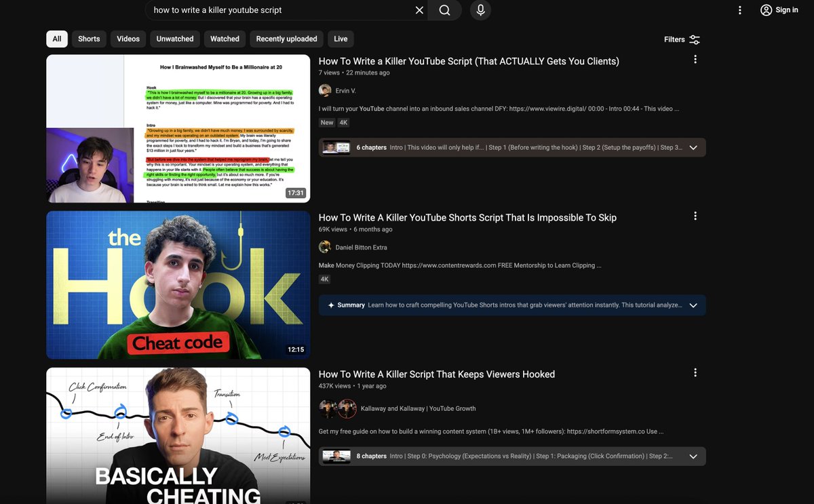This screenshot has height=504, width=814.
Task: Select the Watched filter chip
Action: 225,39
